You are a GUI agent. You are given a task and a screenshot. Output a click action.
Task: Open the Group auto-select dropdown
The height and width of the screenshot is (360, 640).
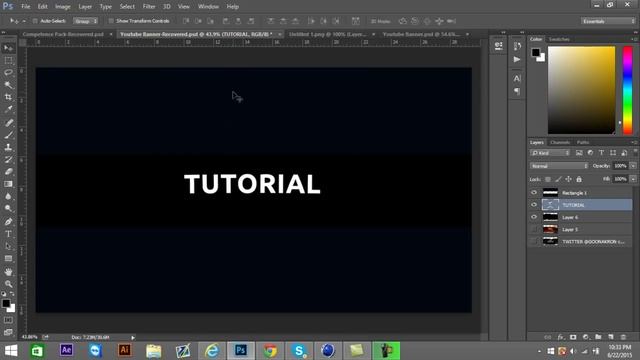click(85, 21)
